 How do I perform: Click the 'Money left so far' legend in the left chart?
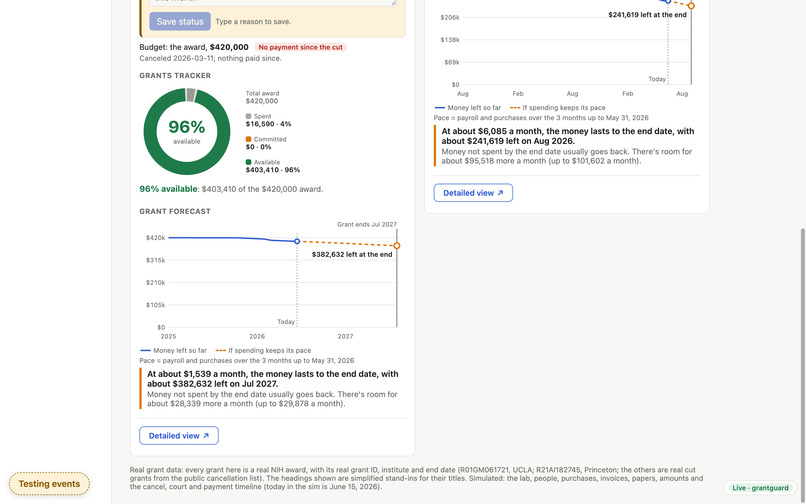click(x=173, y=350)
